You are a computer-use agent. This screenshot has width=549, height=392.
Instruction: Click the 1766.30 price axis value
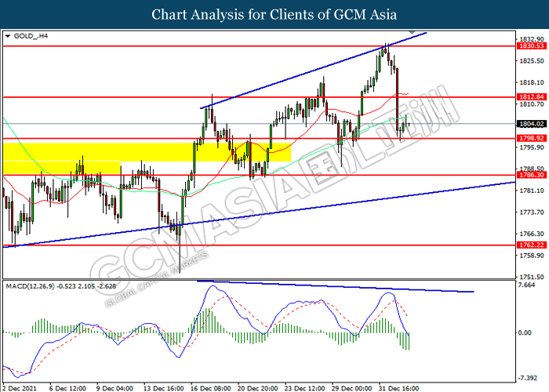click(x=532, y=234)
